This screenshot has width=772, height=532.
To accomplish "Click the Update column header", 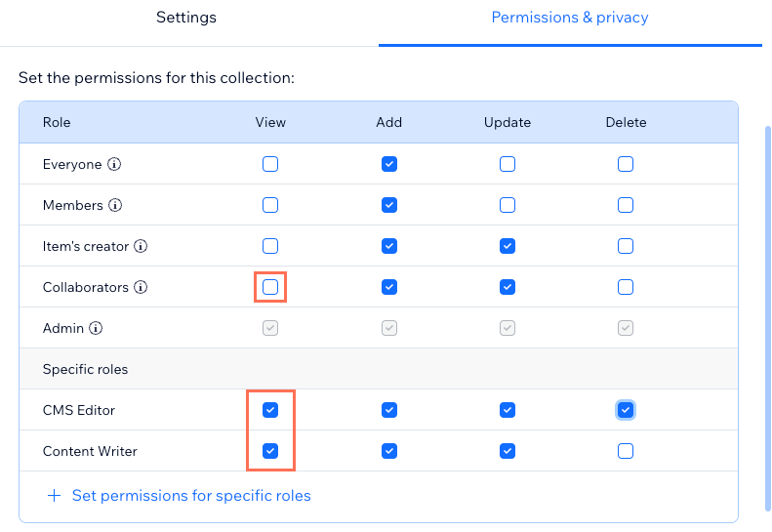I will coord(508,122).
